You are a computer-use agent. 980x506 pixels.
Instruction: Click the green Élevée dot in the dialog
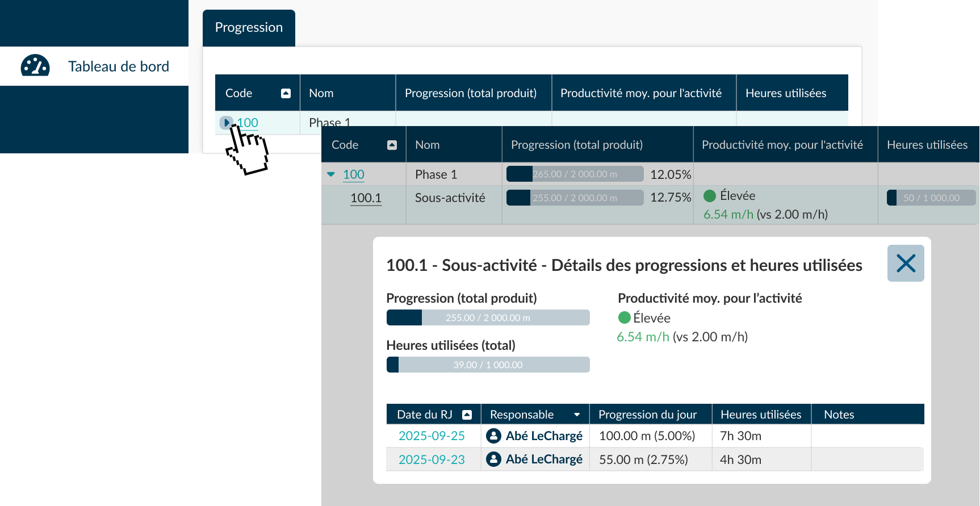click(x=625, y=317)
